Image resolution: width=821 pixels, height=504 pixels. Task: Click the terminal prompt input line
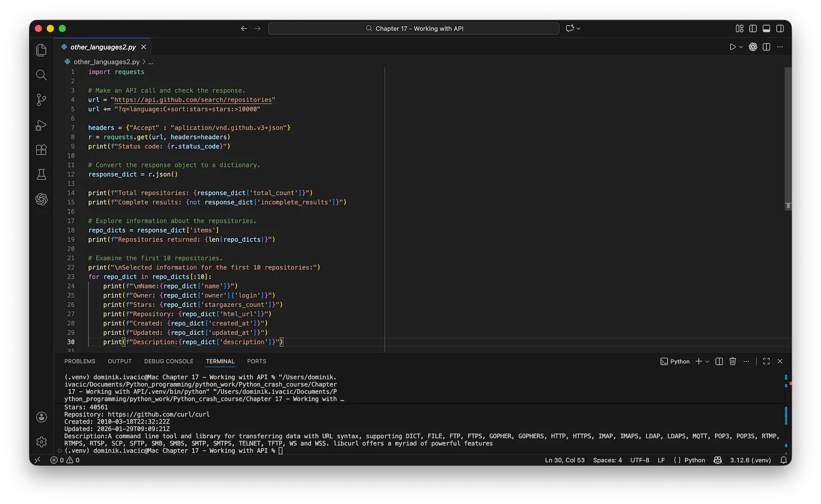pos(173,451)
